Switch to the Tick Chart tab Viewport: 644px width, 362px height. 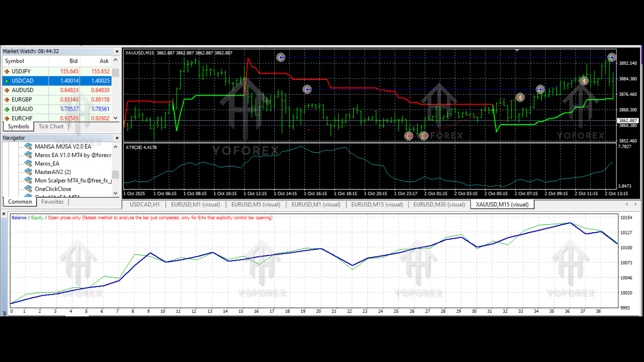(50, 126)
